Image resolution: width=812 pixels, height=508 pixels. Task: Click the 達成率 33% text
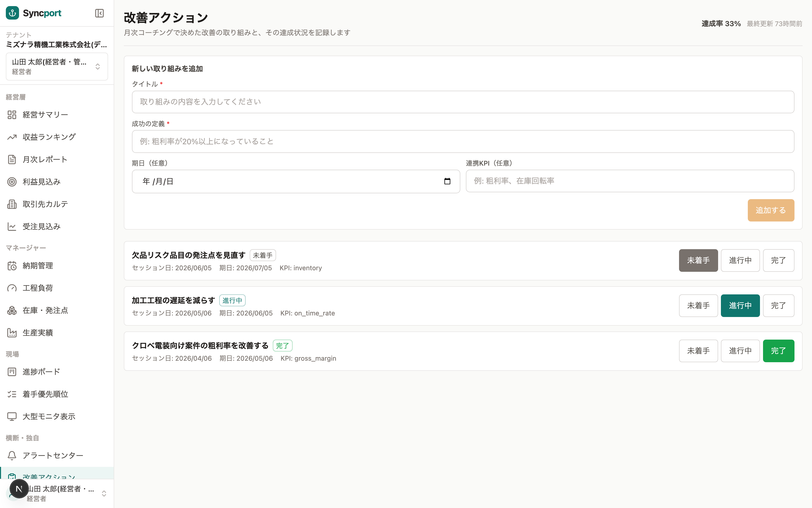[721, 24]
